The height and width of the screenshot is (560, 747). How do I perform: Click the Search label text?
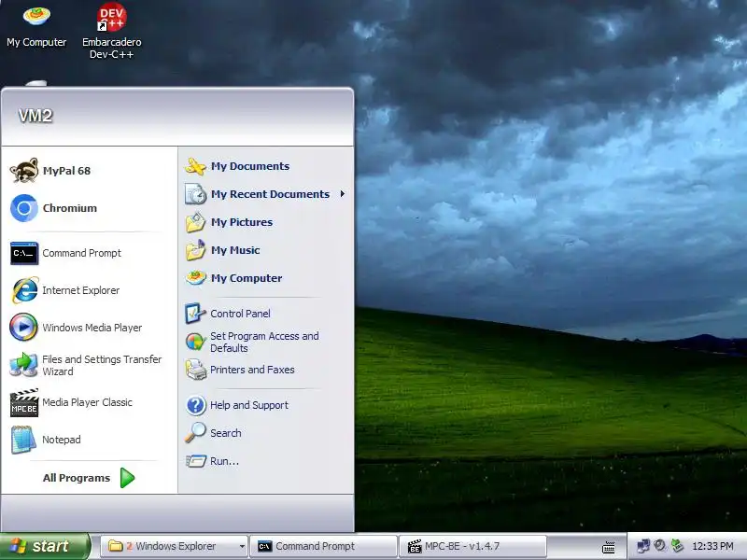click(x=226, y=433)
